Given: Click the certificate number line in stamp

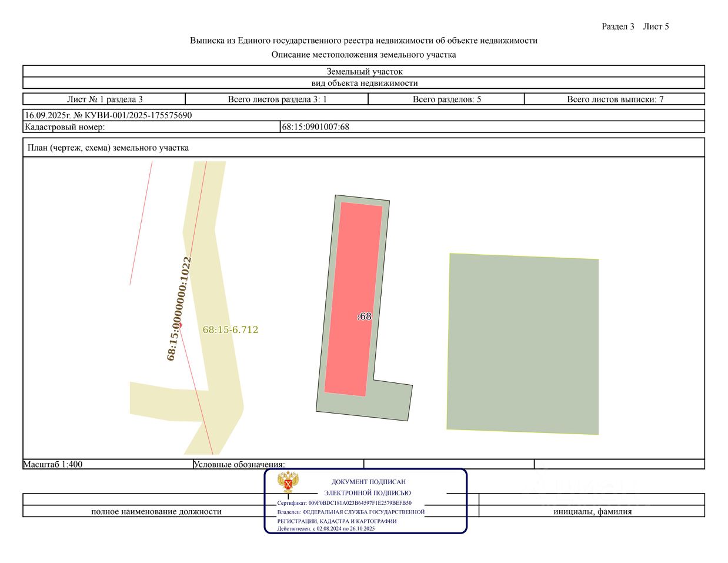Looking at the screenshot, I should (x=345, y=503).
